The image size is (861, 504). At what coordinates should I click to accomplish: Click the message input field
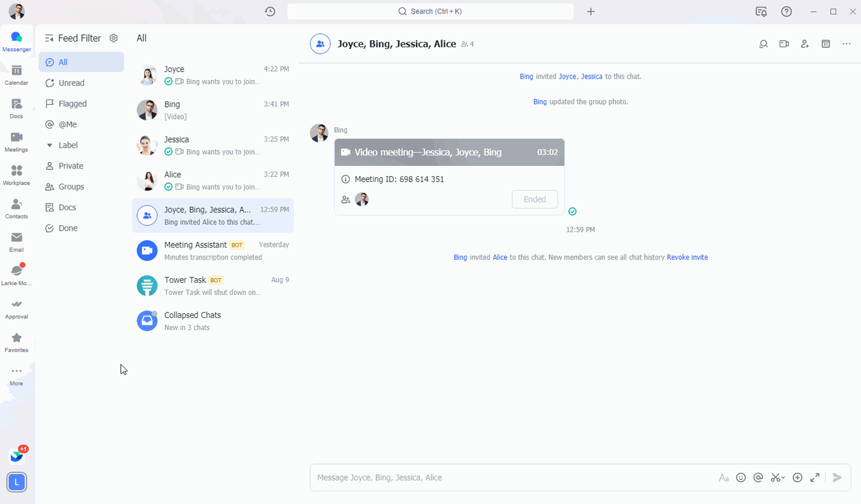pos(511,478)
